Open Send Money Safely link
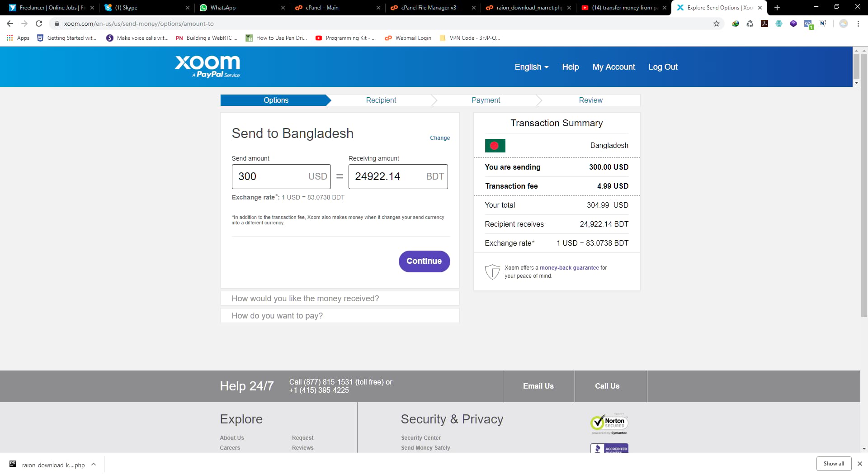 coord(425,448)
